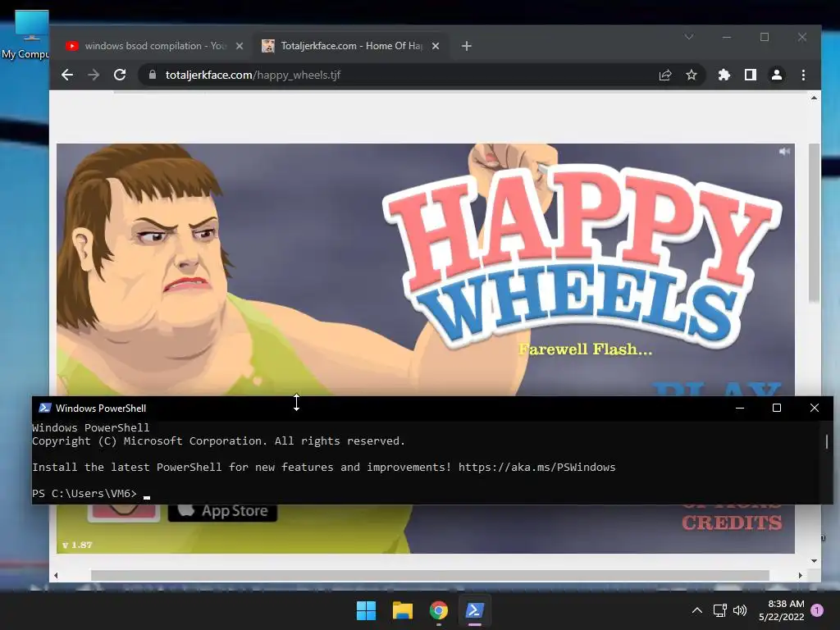Open Chrome three-dot menu
The height and width of the screenshot is (630, 840).
[803, 75]
